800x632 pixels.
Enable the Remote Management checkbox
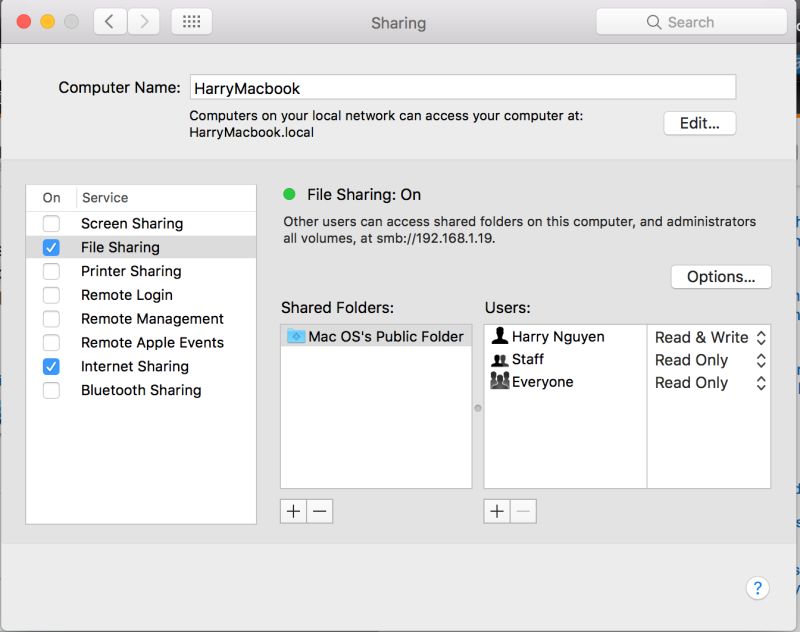tap(51, 319)
